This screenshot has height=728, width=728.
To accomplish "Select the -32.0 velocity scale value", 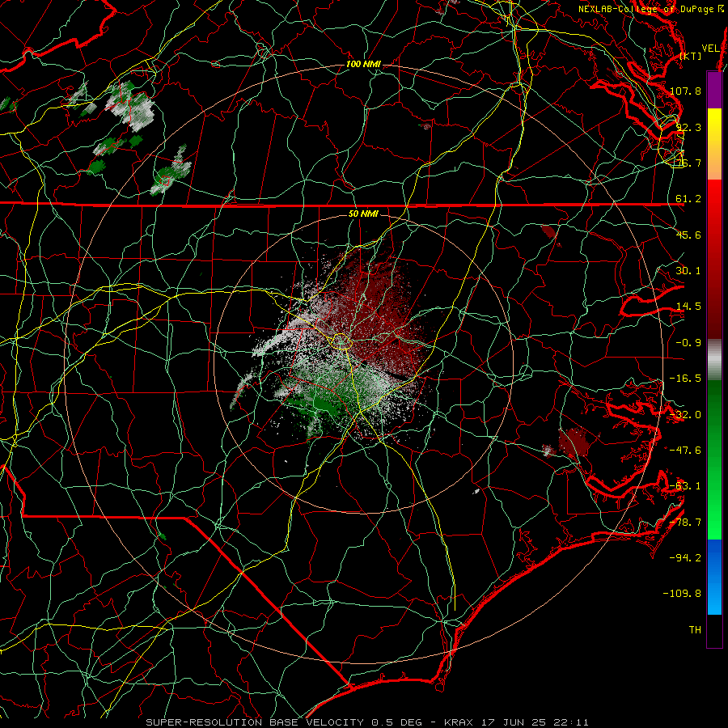I will 685,415.
